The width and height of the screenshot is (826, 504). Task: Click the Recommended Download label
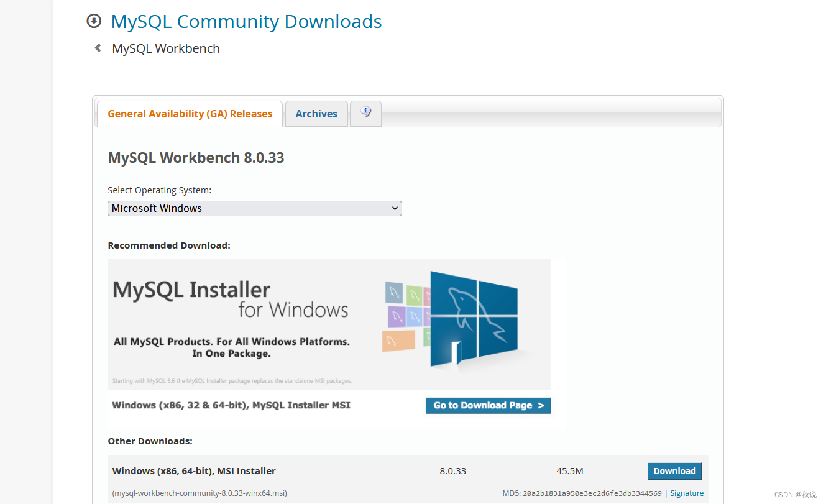[169, 245]
